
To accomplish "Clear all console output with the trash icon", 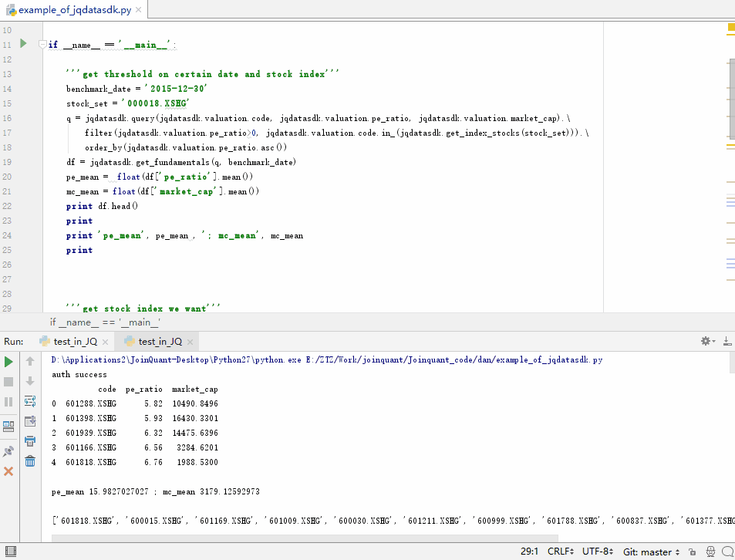I will [30, 461].
